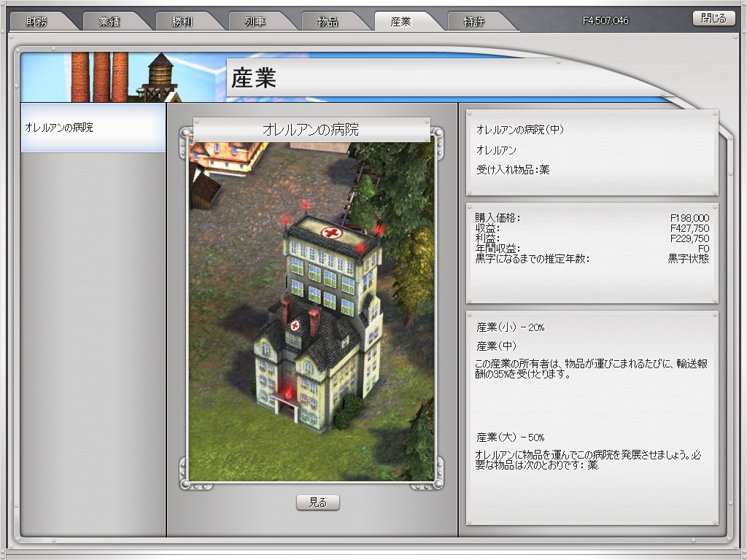
Task: Click the 利益 value F229,750
Action: 689,238
